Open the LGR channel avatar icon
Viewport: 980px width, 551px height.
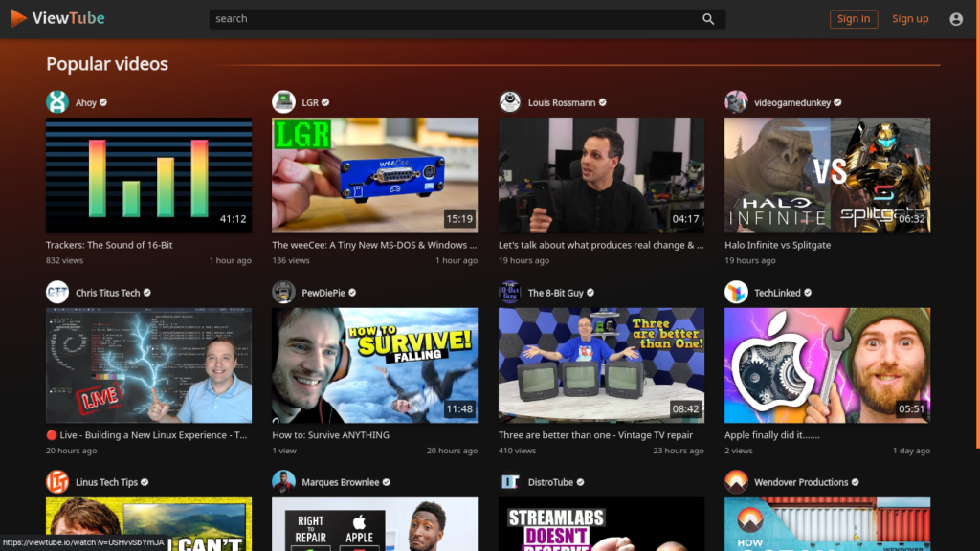point(283,102)
